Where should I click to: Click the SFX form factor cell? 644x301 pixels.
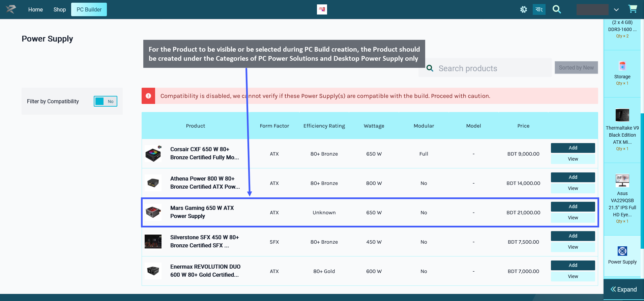pyautogui.click(x=274, y=242)
